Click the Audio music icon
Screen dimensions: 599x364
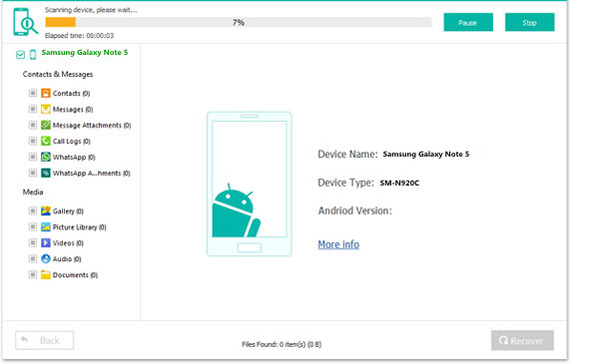coord(46,258)
